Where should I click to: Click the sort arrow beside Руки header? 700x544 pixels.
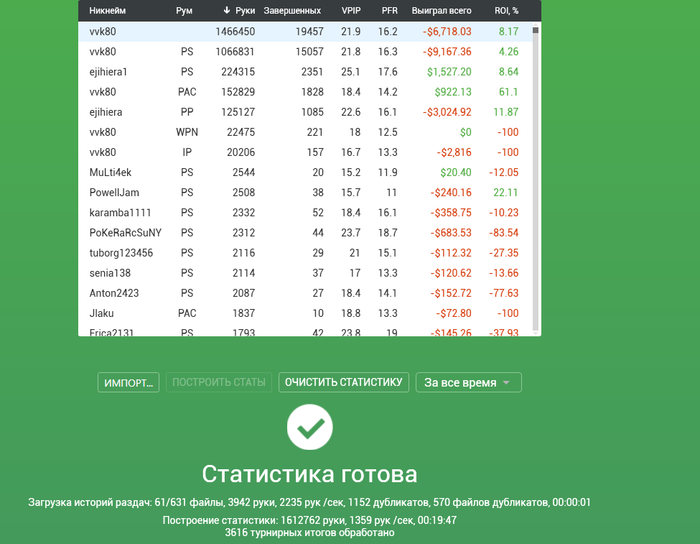click(227, 11)
